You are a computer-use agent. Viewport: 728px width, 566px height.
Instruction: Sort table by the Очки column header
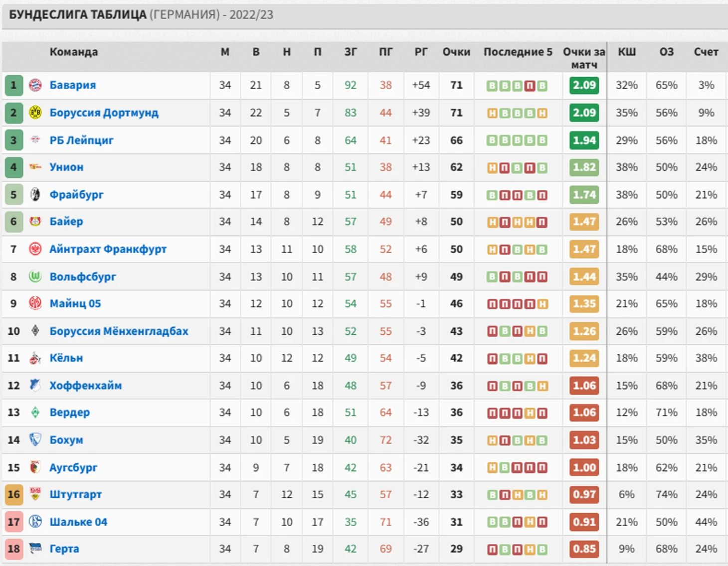tap(456, 52)
